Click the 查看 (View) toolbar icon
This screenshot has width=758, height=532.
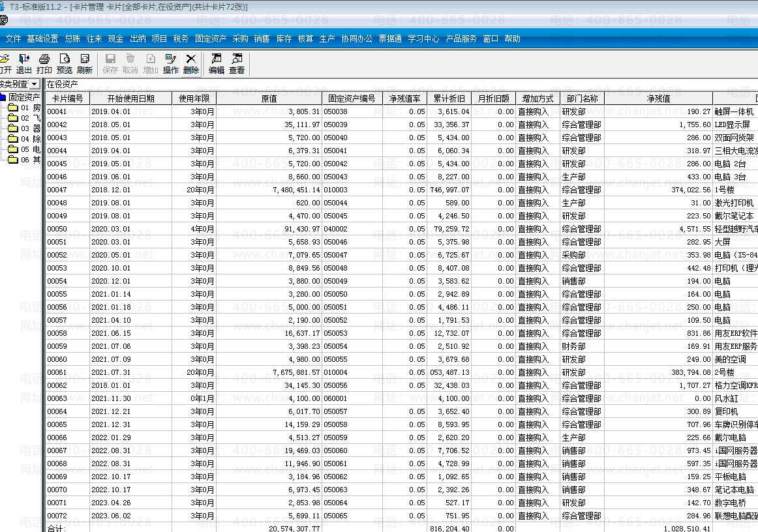[x=237, y=64]
